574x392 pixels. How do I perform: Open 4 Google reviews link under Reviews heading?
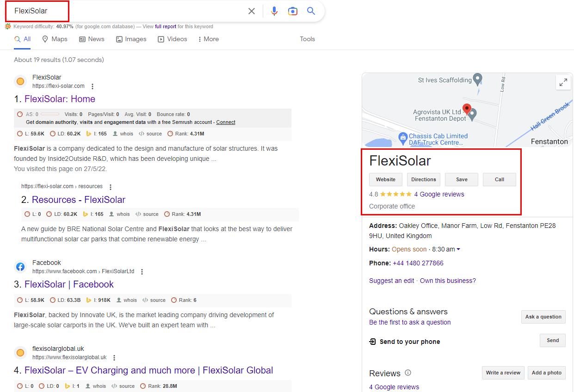tap(394, 387)
